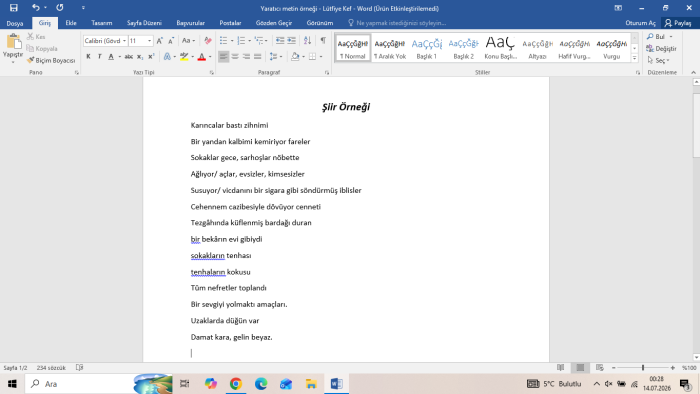Expand multilevel list dropdown

pos(266,41)
